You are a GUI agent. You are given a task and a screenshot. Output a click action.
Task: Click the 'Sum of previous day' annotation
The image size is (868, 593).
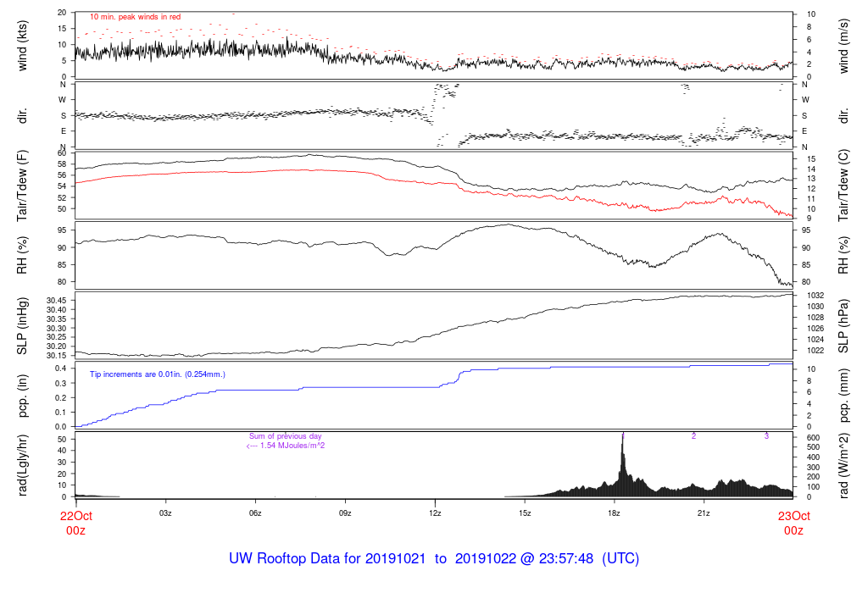(x=285, y=436)
